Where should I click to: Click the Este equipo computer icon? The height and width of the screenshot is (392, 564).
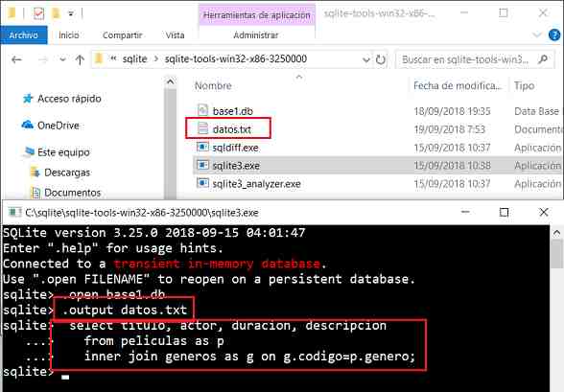pyautogui.click(x=28, y=152)
